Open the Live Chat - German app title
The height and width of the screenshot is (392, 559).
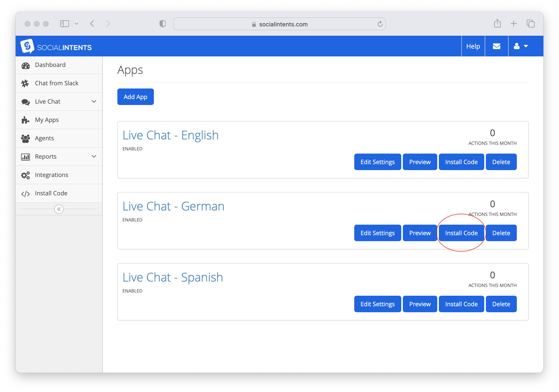tap(173, 206)
